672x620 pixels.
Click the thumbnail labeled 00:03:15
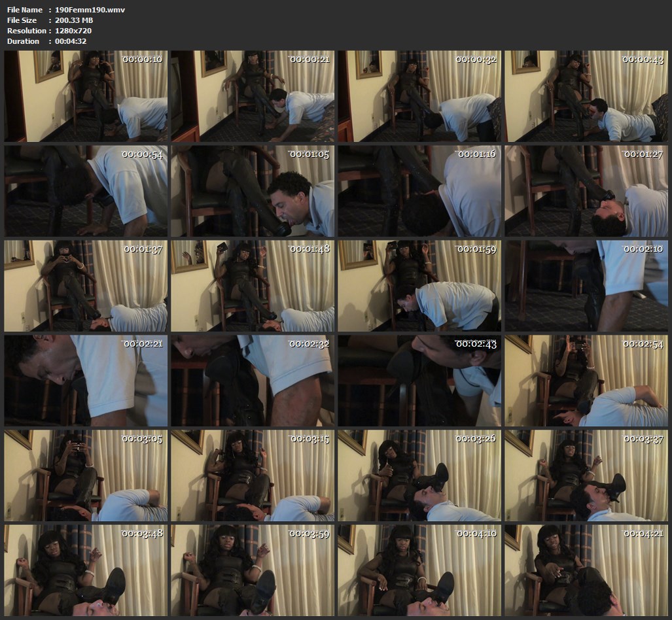coord(253,475)
